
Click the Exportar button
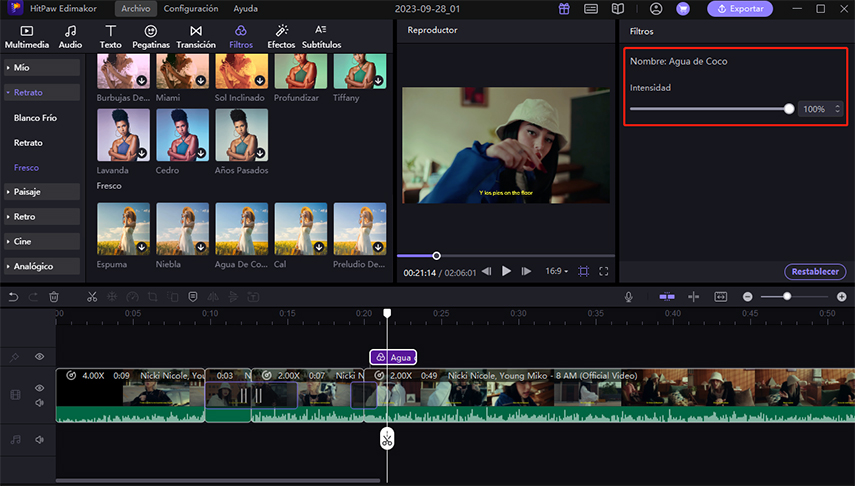click(740, 9)
